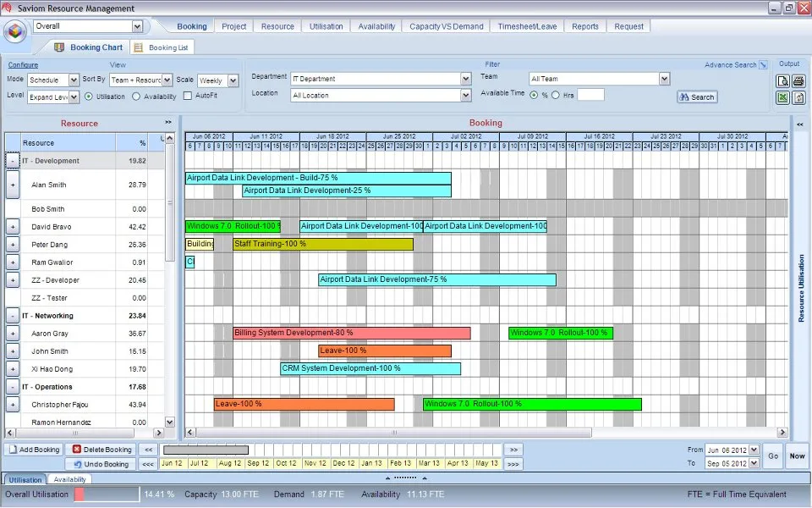Open the From date dropdown
This screenshot has width=812, height=508.
tap(754, 450)
